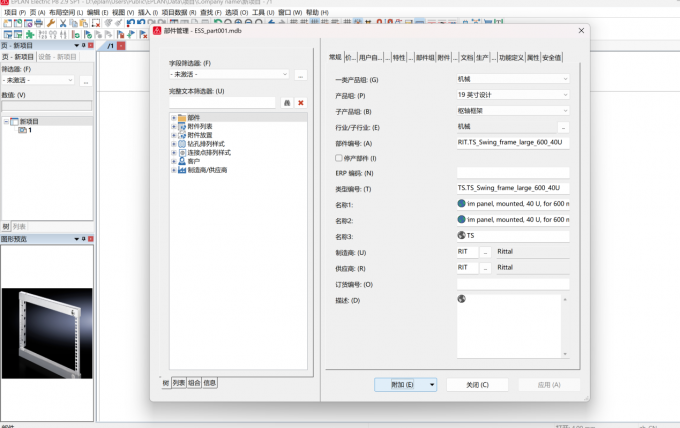Switch to the 安全值 tab
Image resolution: width=680 pixels, height=428 pixels.
[x=551, y=57]
